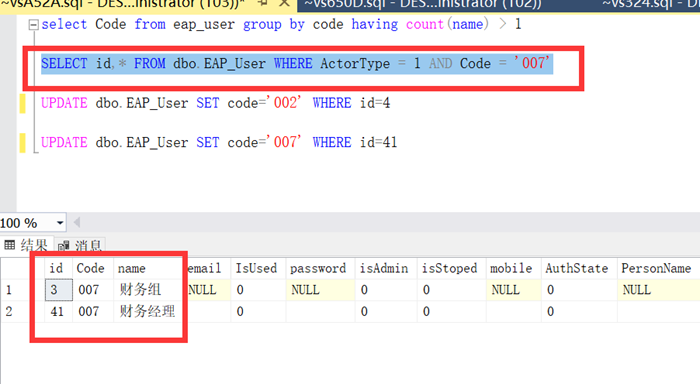Click the horizontal scroll left arrow
The image size is (700, 384).
[77, 222]
